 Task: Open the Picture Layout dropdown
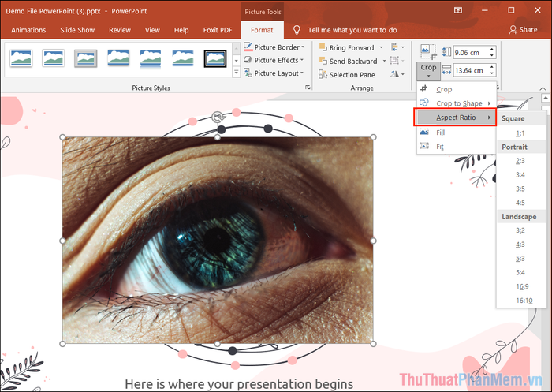[x=274, y=73]
